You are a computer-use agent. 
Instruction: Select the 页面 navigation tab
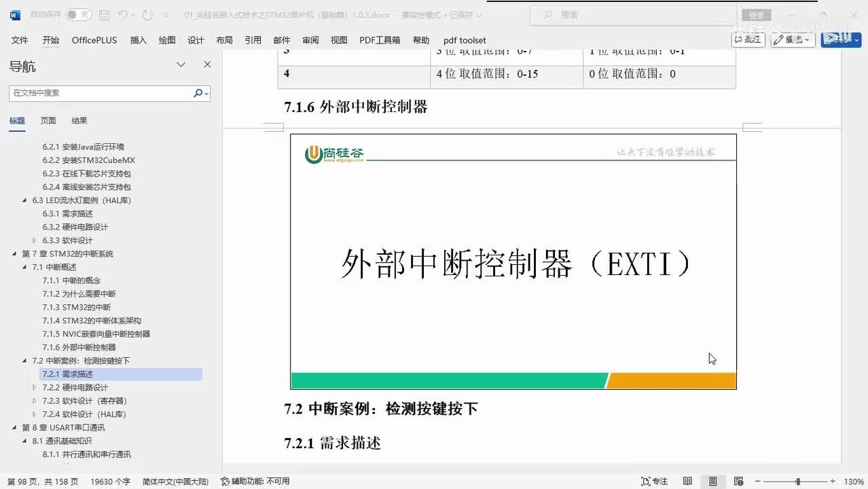tap(48, 121)
